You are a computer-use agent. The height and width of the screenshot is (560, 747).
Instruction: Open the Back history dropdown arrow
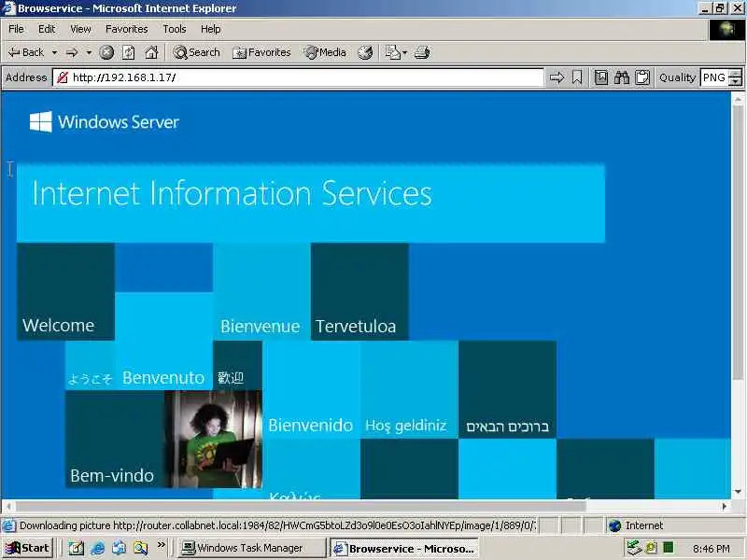click(54, 52)
